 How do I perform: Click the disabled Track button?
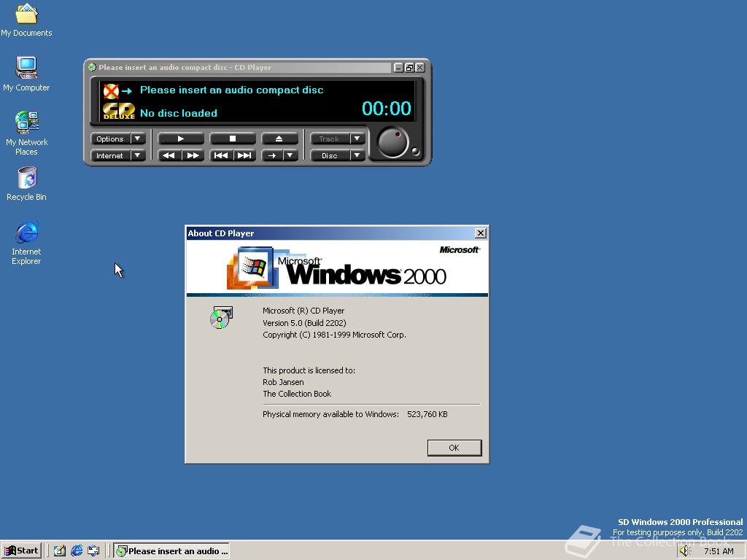(330, 139)
